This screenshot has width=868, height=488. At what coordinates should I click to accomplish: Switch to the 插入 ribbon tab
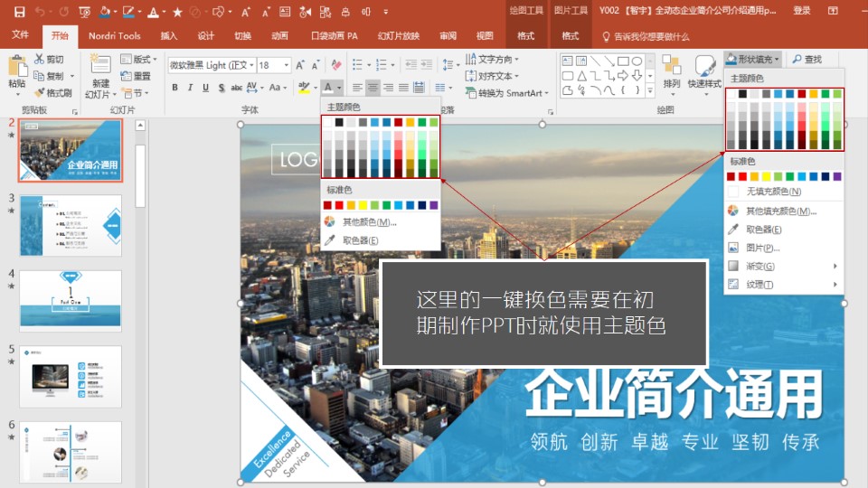click(169, 36)
